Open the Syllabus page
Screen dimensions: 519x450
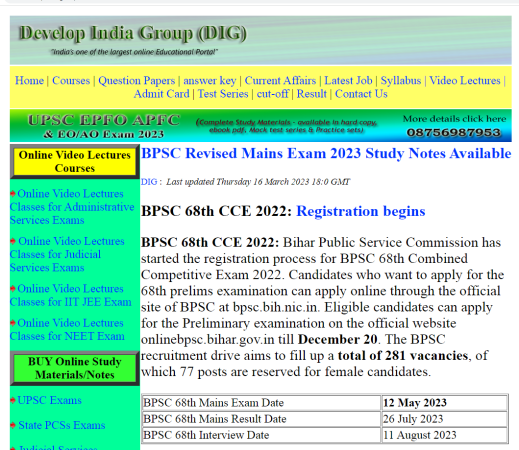[x=401, y=80]
